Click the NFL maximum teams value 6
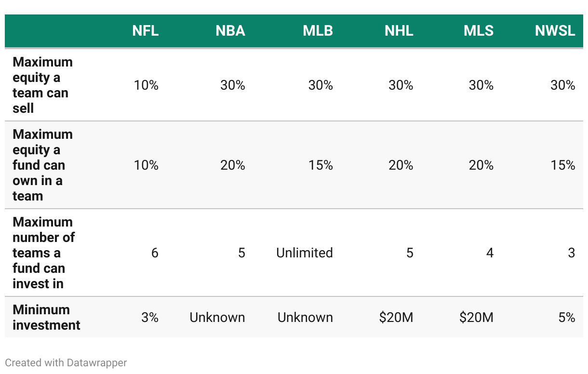This screenshot has height=374, width=588. point(155,253)
